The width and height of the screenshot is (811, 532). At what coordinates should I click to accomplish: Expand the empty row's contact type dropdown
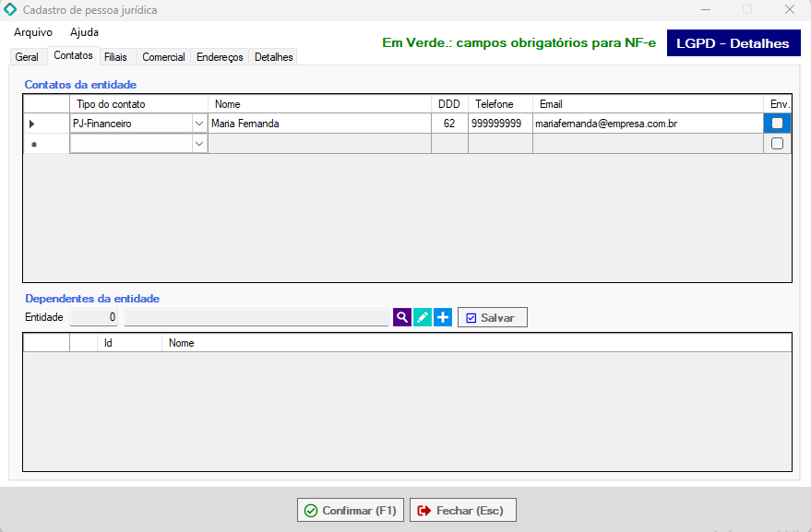pyautogui.click(x=198, y=144)
